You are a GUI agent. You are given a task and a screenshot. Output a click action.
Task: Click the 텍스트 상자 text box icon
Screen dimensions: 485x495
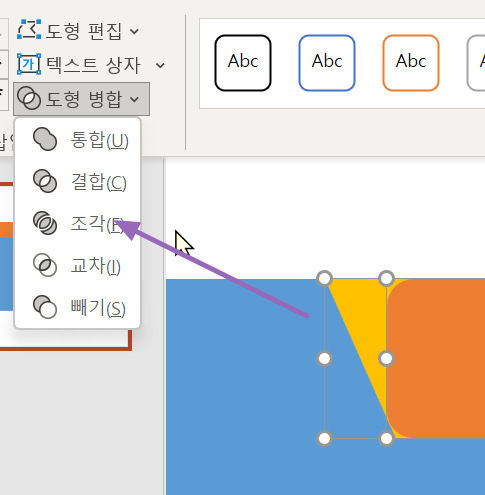coord(29,64)
